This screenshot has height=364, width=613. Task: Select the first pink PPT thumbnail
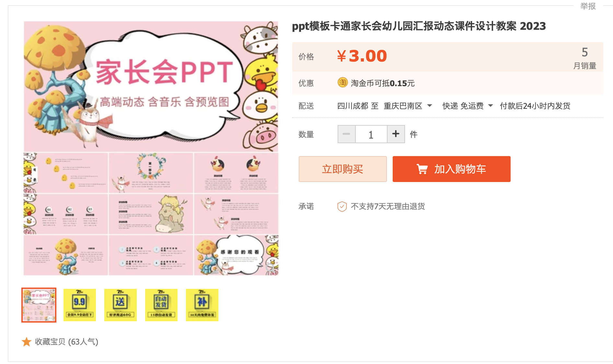39,305
